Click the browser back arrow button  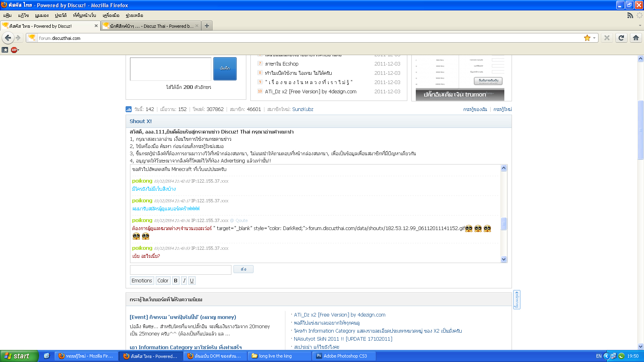pyautogui.click(x=8, y=38)
